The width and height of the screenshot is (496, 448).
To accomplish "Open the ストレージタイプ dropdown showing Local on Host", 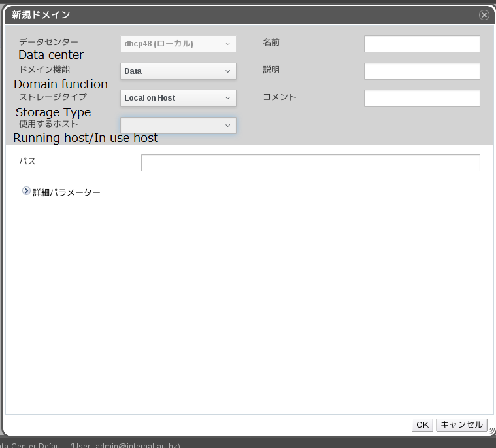I will (178, 98).
